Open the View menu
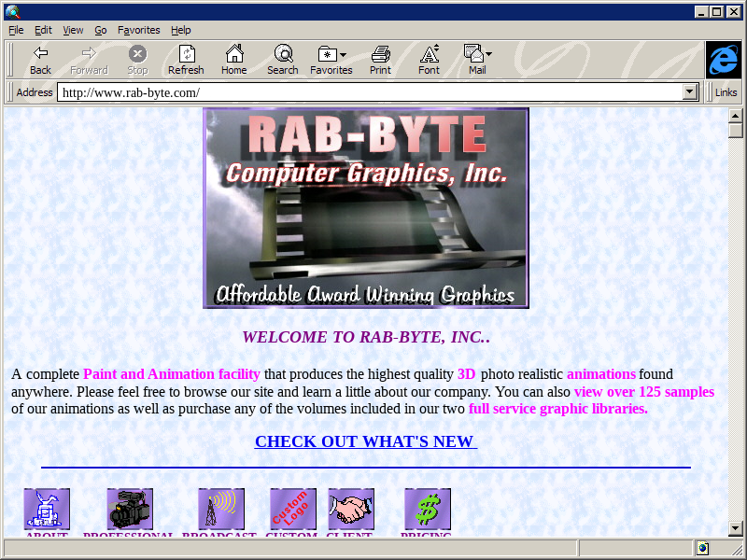 click(x=73, y=30)
